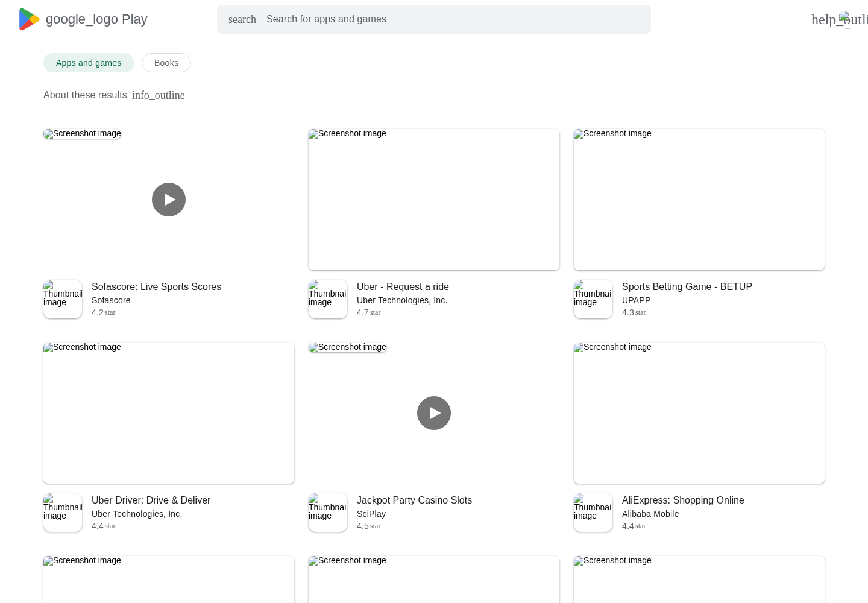This screenshot has width=868, height=603.
Task: Click the About these results text
Action: (85, 95)
